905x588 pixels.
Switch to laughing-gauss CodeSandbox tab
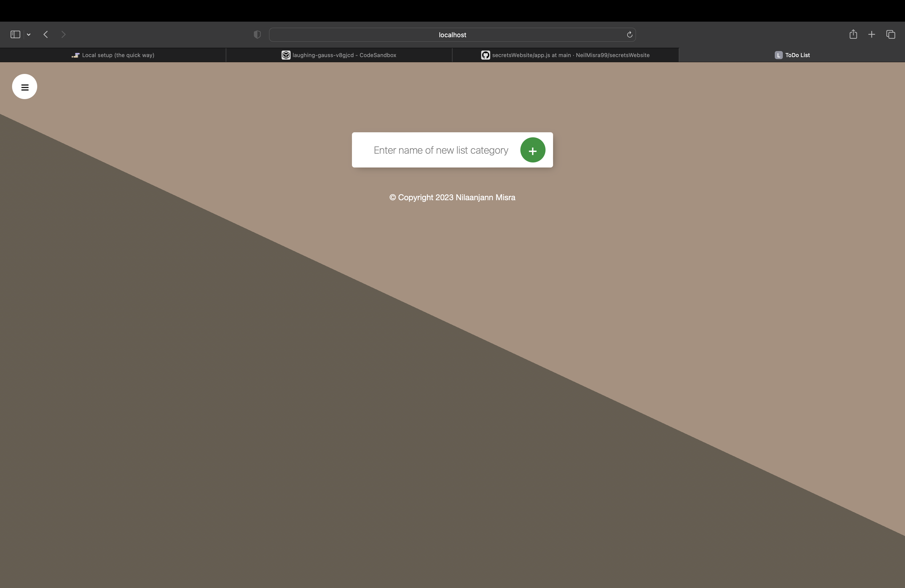pyautogui.click(x=344, y=55)
